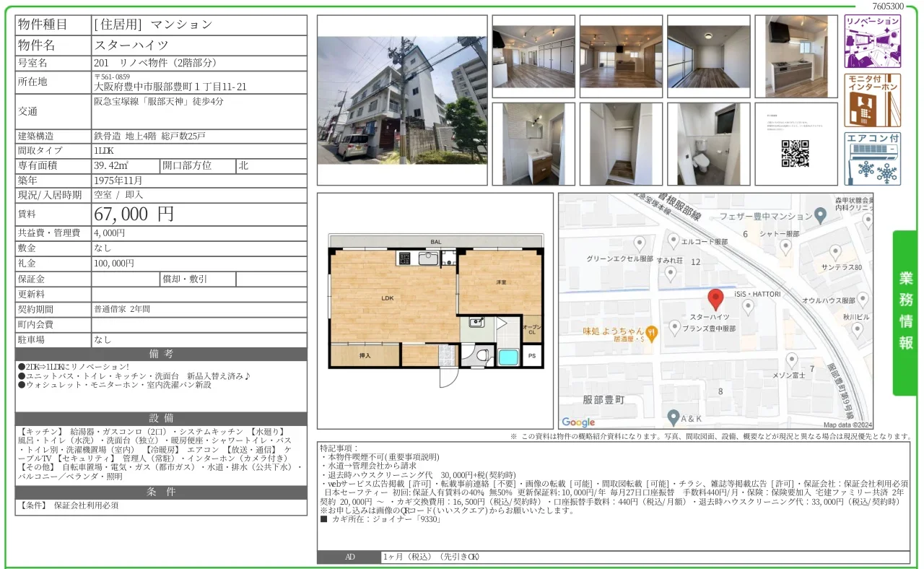Click the エルコード服部 map marker
This screenshot has width=924, height=569.
click(x=674, y=239)
